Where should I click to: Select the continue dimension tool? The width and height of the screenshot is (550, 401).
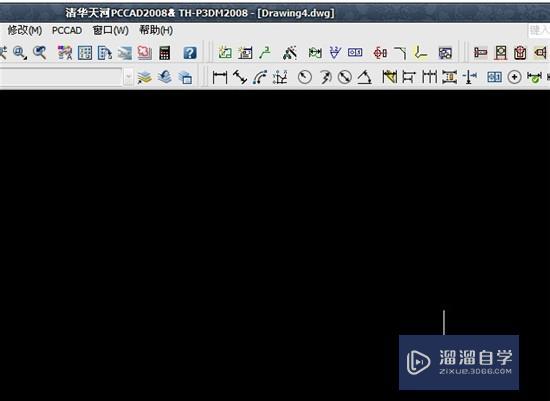[x=429, y=77]
